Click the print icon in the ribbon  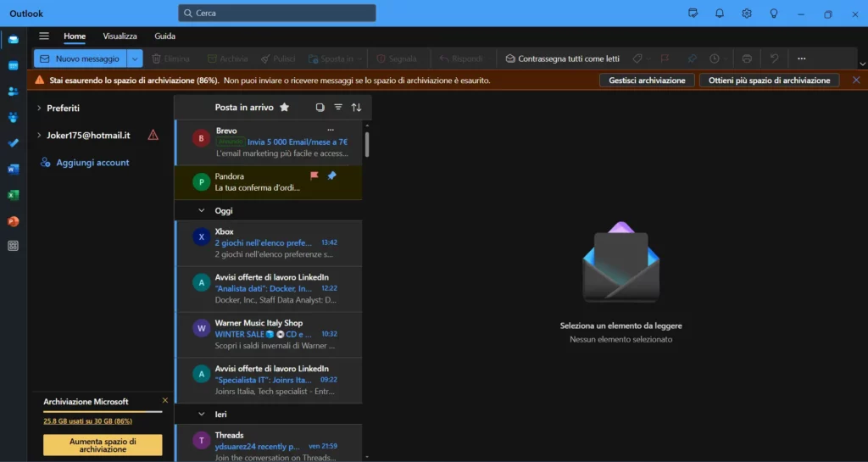(x=747, y=58)
